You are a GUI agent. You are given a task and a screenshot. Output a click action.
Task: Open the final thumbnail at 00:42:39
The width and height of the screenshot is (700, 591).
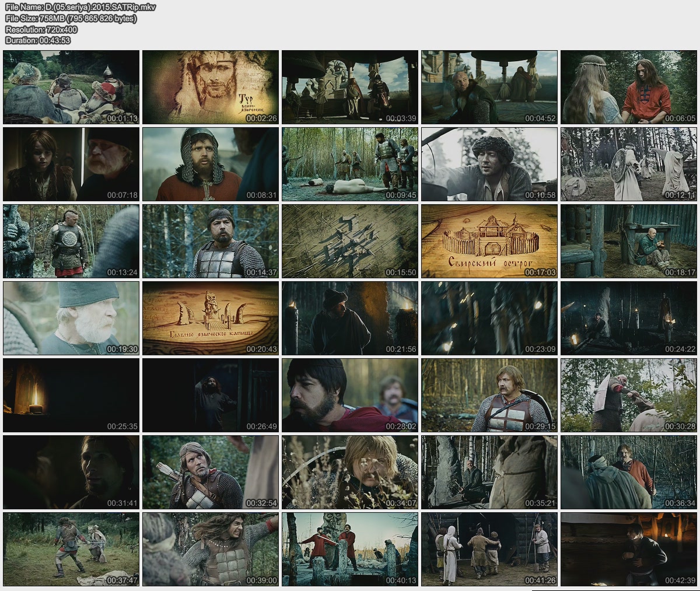point(629,549)
